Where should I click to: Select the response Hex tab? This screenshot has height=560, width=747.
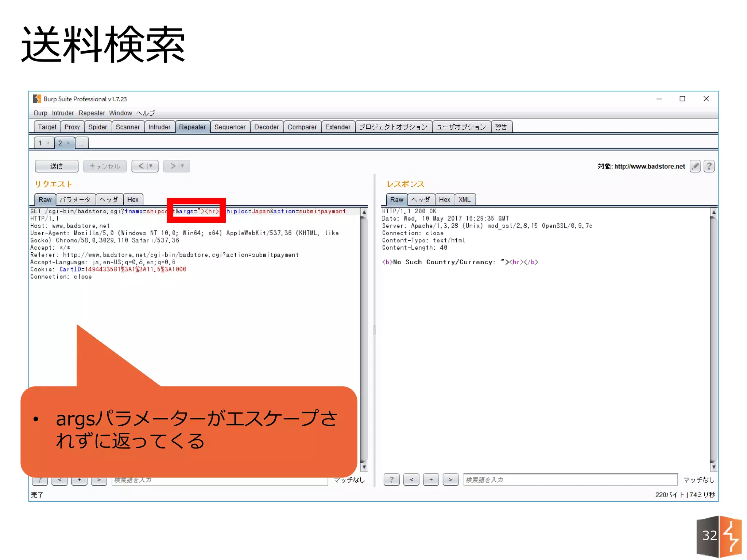pyautogui.click(x=445, y=199)
